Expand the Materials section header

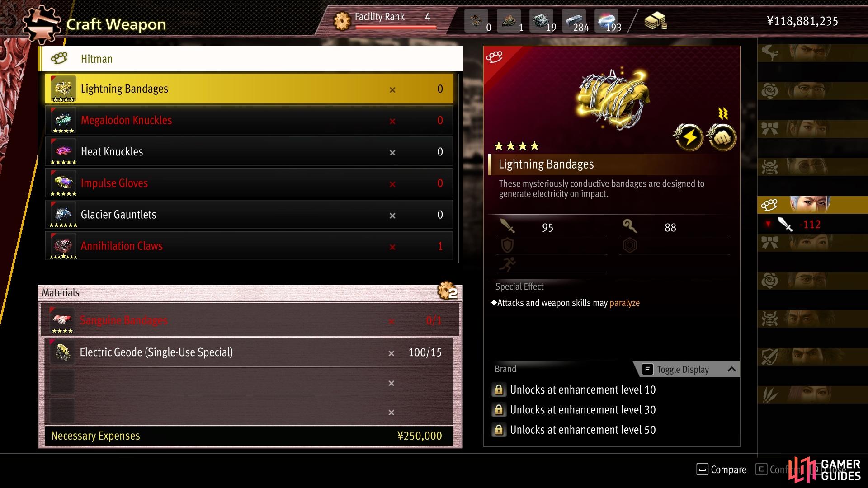coord(250,293)
